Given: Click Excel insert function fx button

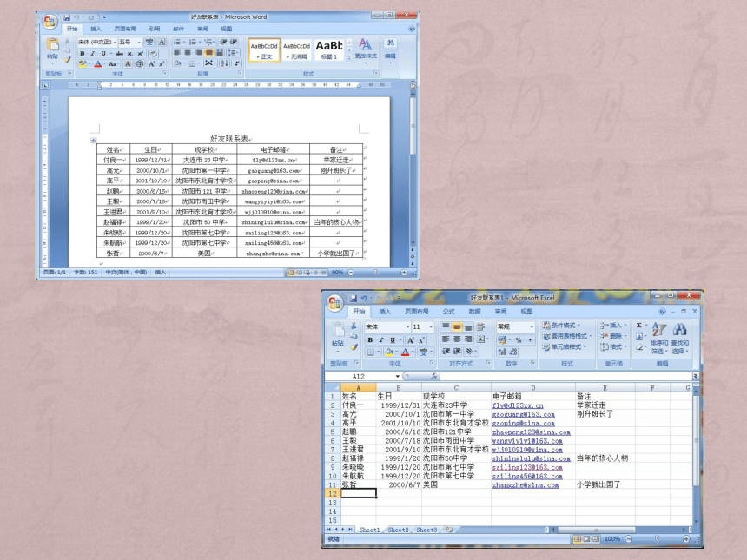Looking at the screenshot, I should pyautogui.click(x=433, y=376).
